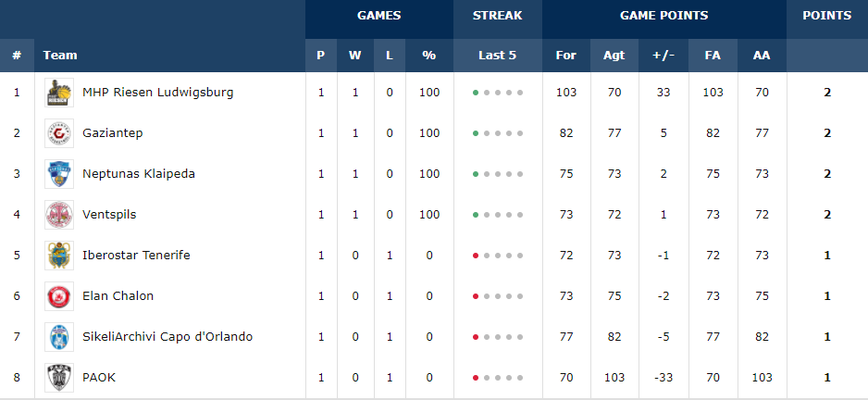Click the Iberostar Tenerife team logo
Screen dimensions: 868x400
pyautogui.click(x=59, y=256)
